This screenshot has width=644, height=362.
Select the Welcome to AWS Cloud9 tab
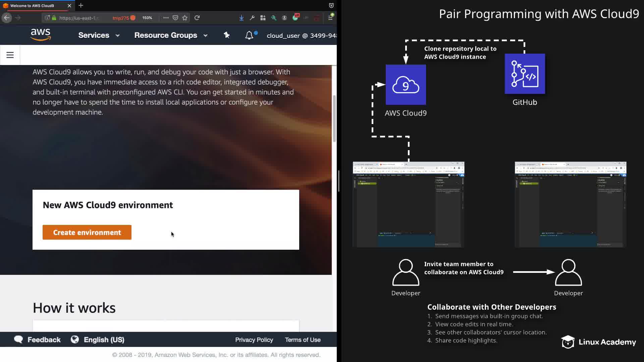(x=32, y=6)
